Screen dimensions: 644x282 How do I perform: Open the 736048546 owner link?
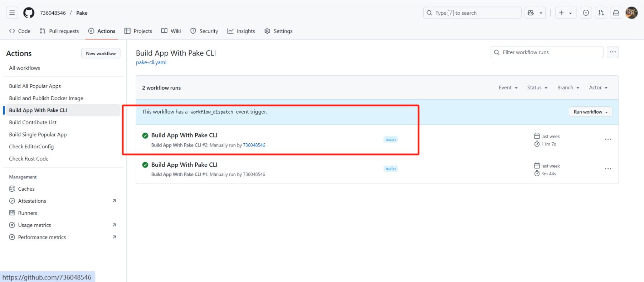(53, 13)
